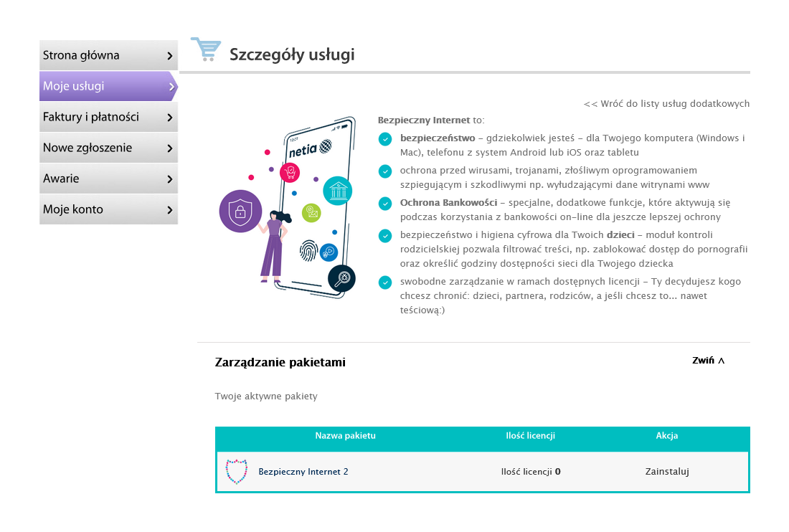789x532 pixels.
Task: Click Zainstaluj for Bezpieczny Internet 2
Action: pyautogui.click(x=667, y=472)
